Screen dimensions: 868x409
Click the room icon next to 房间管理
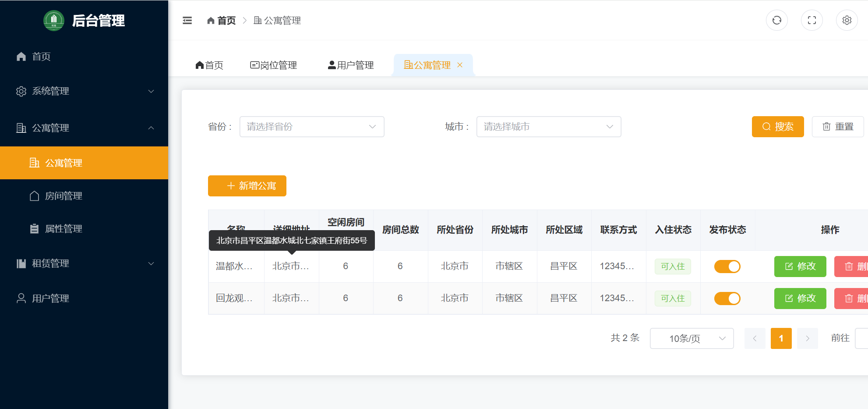pos(34,196)
